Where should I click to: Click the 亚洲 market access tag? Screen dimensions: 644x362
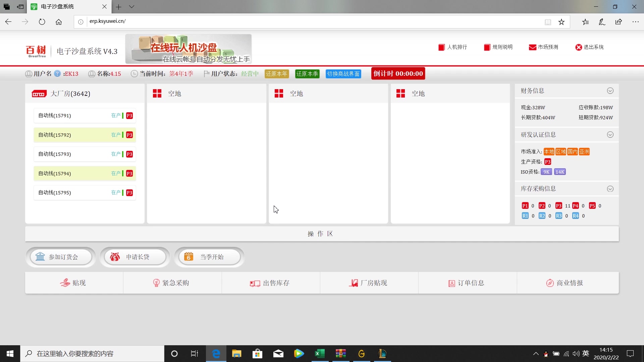[x=584, y=152]
